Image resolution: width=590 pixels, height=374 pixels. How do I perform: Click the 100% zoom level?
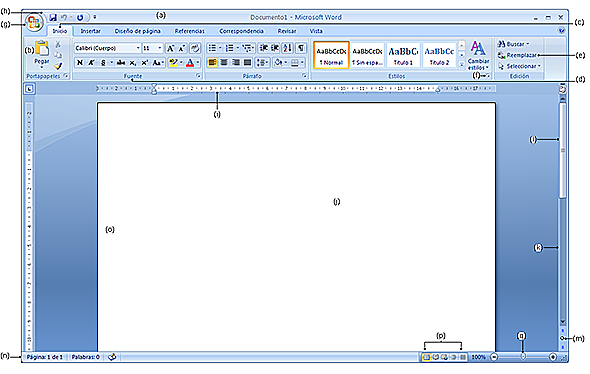[x=478, y=357]
